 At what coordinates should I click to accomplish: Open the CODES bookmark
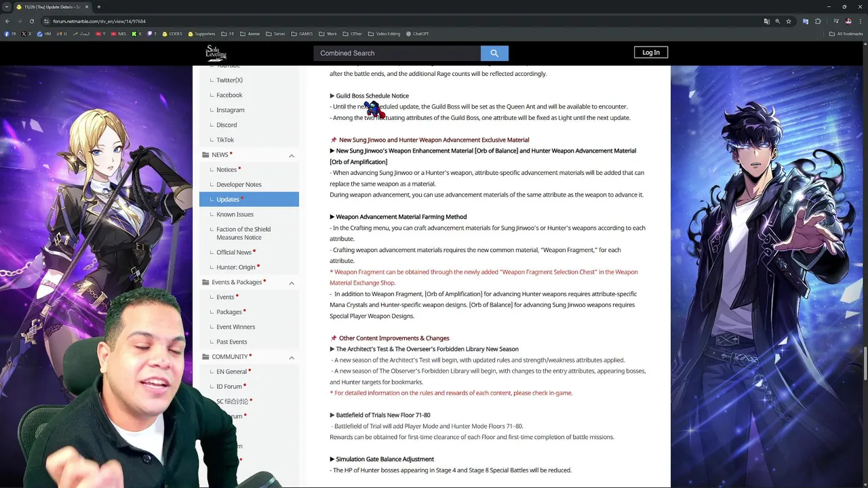point(172,34)
